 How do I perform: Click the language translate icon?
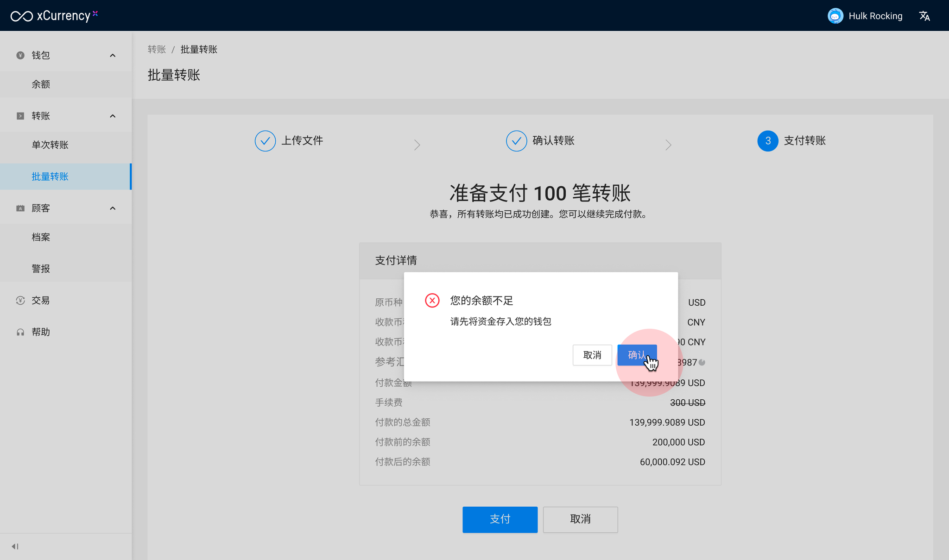pos(924,16)
